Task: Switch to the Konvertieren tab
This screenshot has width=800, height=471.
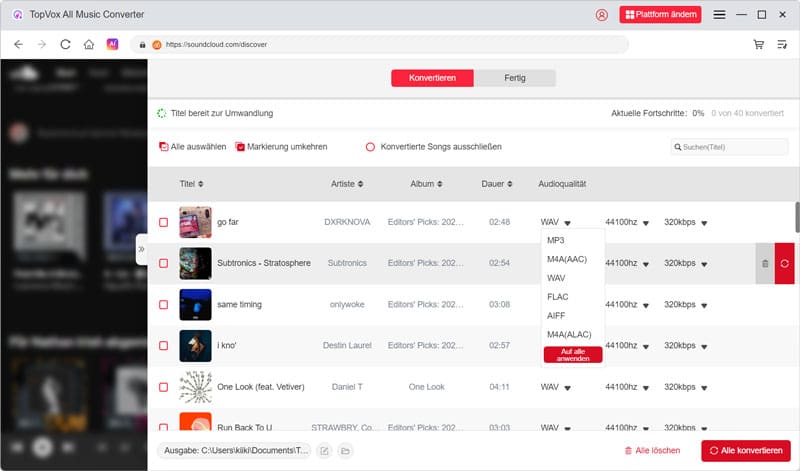Action: pos(432,78)
